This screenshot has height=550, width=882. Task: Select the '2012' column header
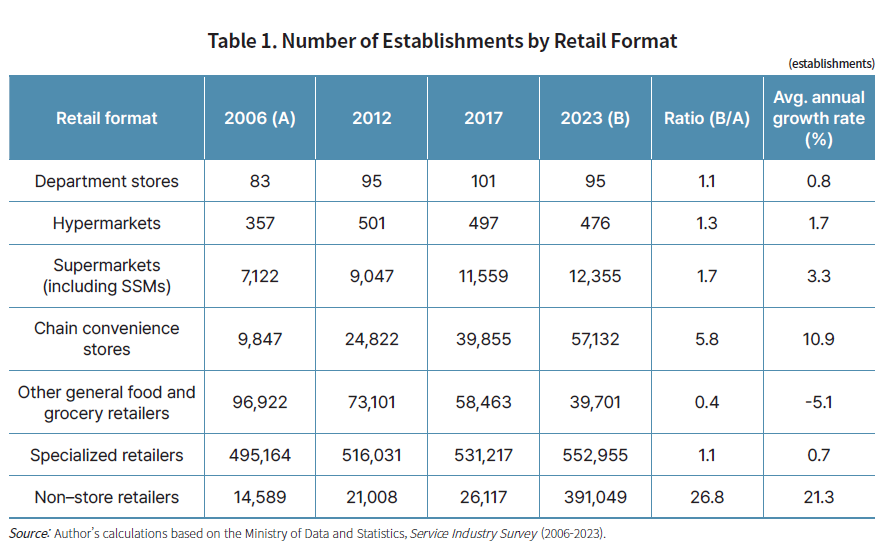click(x=371, y=118)
